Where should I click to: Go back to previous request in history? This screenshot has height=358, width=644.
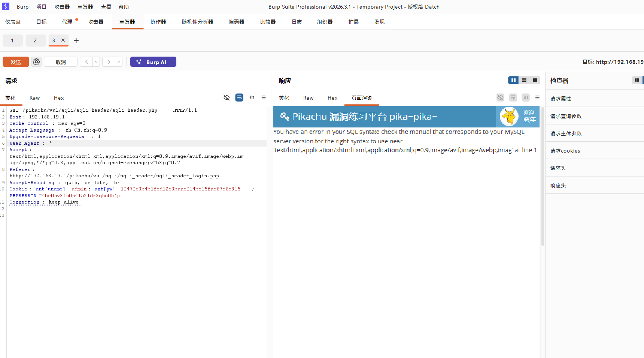86,62
